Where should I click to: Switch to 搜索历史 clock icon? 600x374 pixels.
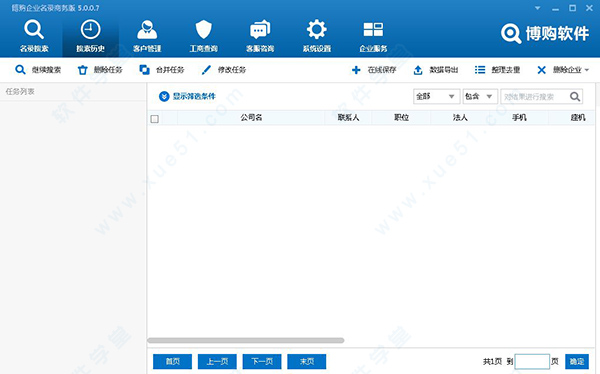[x=90, y=29]
